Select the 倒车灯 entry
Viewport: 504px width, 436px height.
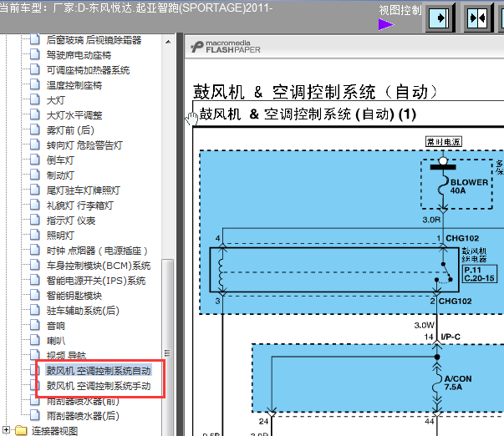click(x=60, y=160)
